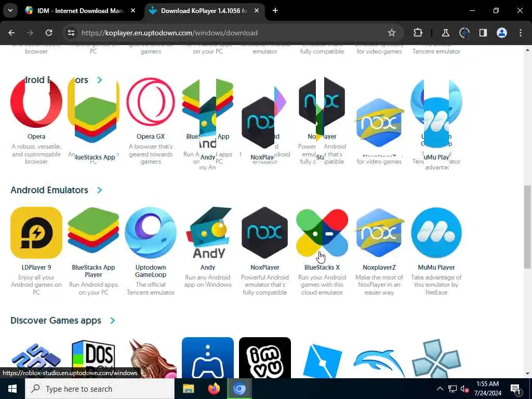Click the Windows taskbar search box
This screenshot has height=399, width=532.
pyautogui.click(x=100, y=389)
